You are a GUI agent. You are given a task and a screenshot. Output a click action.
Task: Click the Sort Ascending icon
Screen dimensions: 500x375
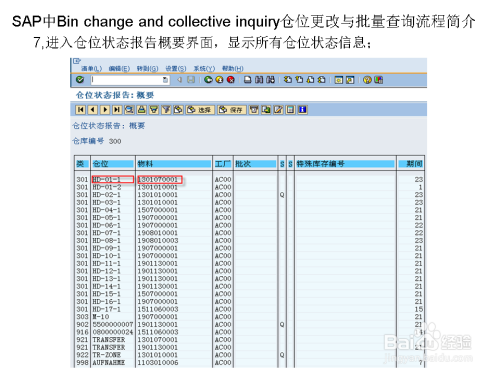142,110
